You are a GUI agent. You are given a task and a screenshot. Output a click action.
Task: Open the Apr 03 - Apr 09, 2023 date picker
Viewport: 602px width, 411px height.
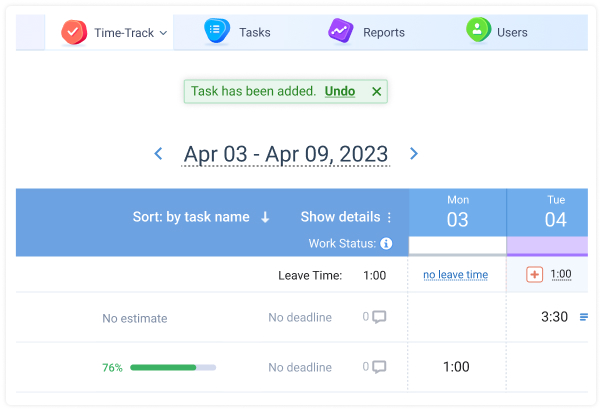(286, 154)
